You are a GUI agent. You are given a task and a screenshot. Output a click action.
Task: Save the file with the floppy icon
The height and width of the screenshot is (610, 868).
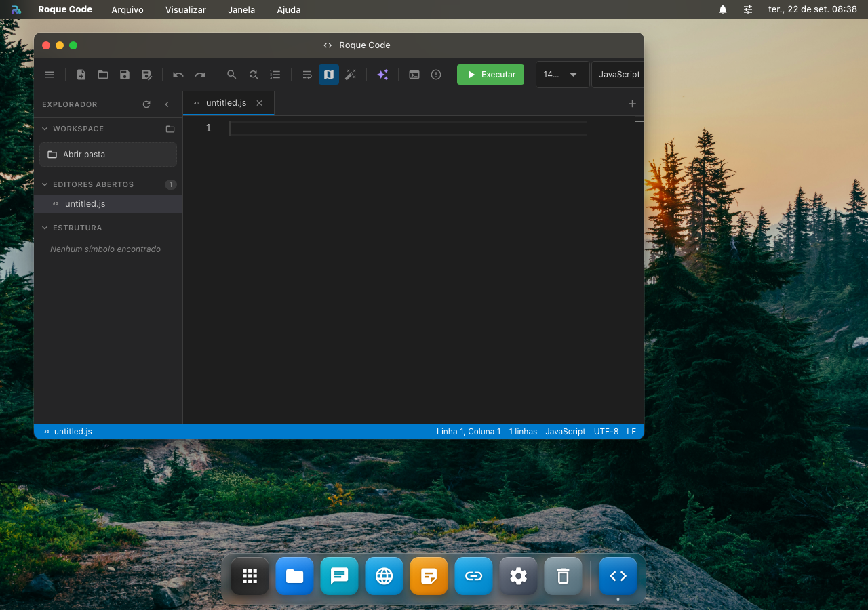pos(125,75)
